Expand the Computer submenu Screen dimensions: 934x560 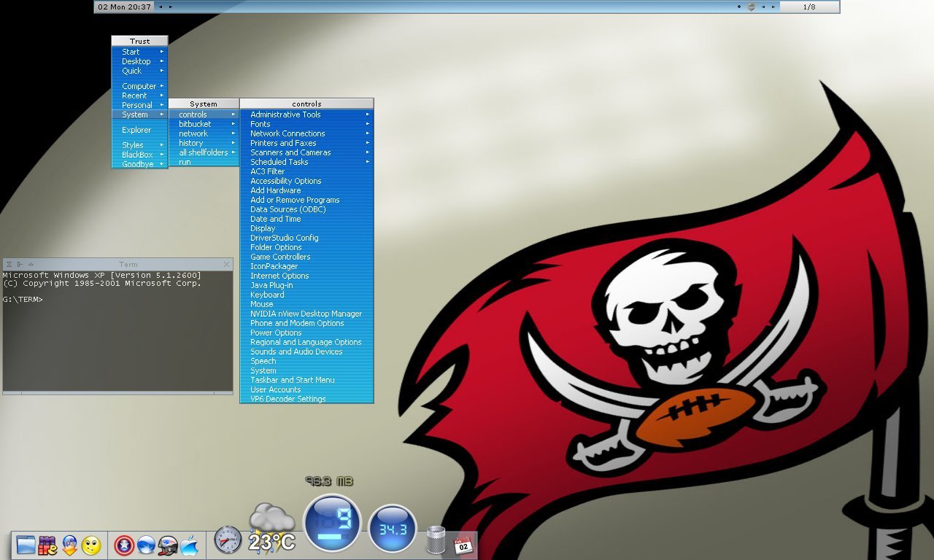coord(139,86)
